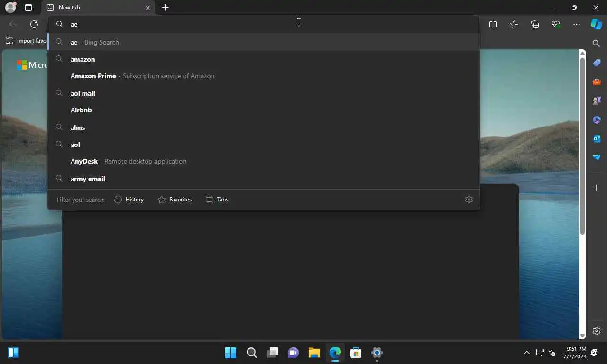The image size is (607, 364).
Task: Open Settings and more ellipsis menu
Action: 577,24
